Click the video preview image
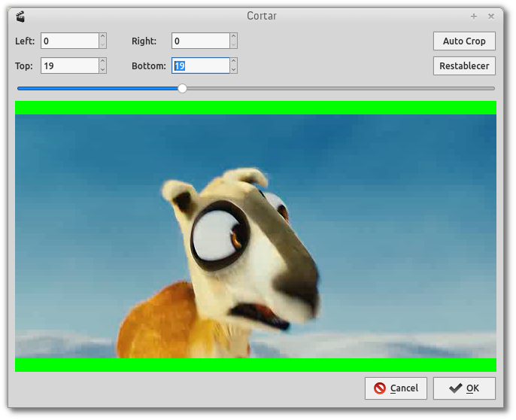The height and width of the screenshot is (420, 516). coord(256,236)
